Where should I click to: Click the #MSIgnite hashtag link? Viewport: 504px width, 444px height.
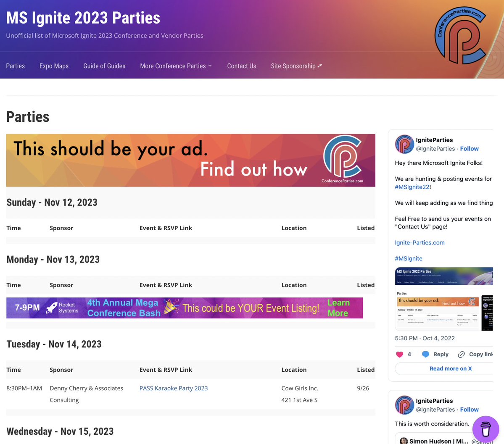point(409,259)
